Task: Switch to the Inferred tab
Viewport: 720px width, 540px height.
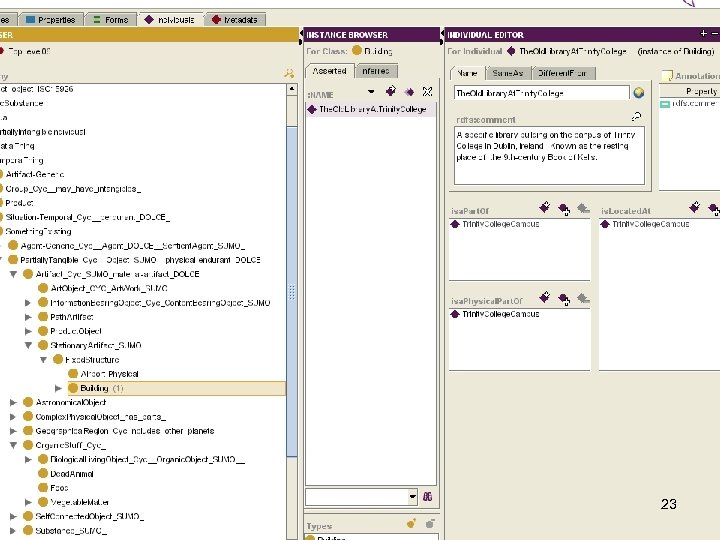Action: (376, 71)
